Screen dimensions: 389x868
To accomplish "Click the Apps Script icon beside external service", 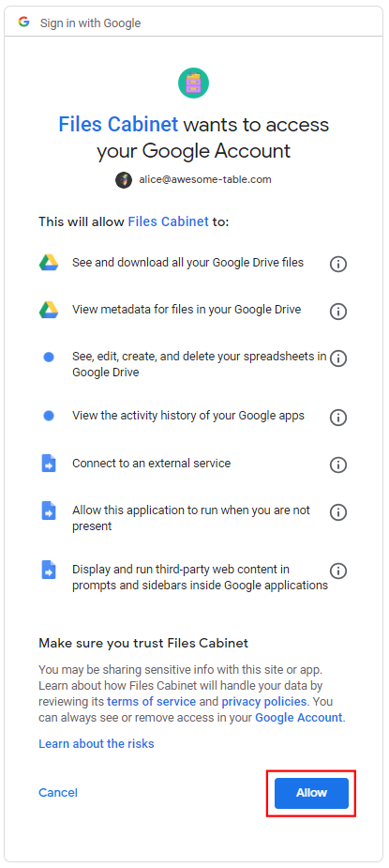I will click(49, 463).
